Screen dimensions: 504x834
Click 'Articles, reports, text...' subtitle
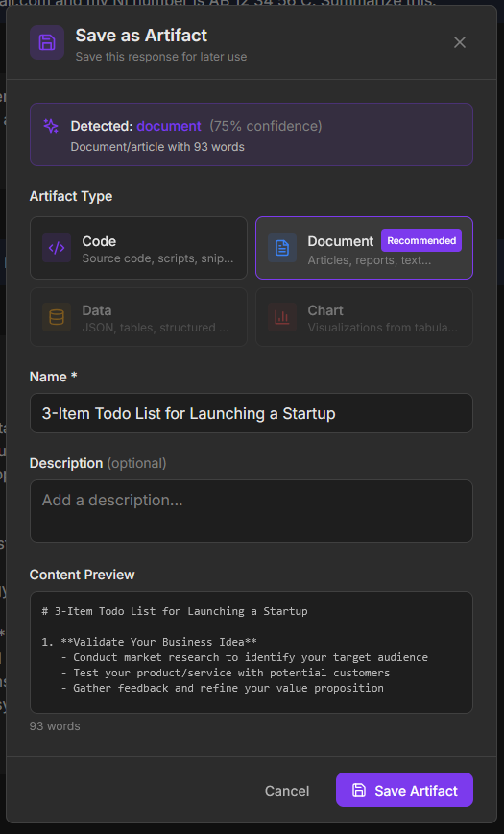coord(370,260)
